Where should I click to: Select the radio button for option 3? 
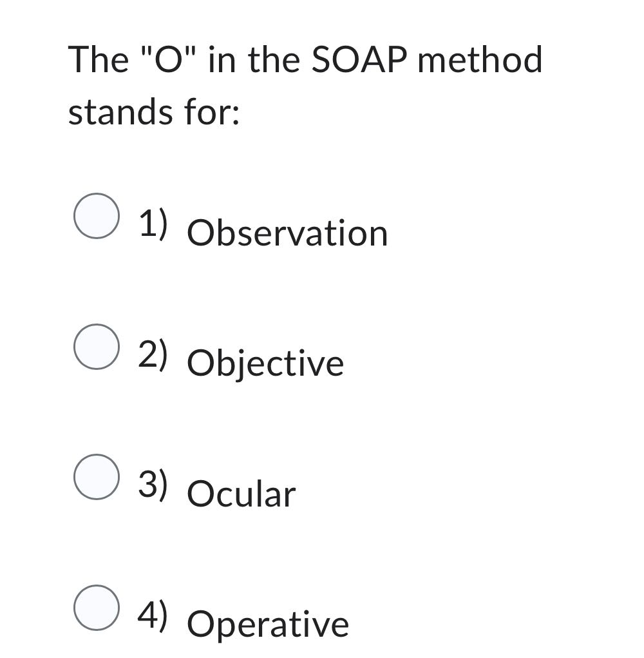point(97,476)
